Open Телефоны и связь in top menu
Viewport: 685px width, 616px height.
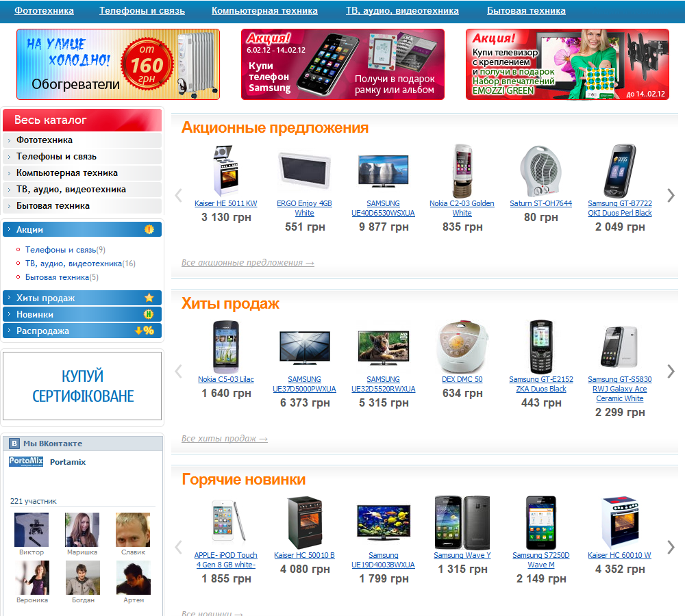[x=142, y=10]
